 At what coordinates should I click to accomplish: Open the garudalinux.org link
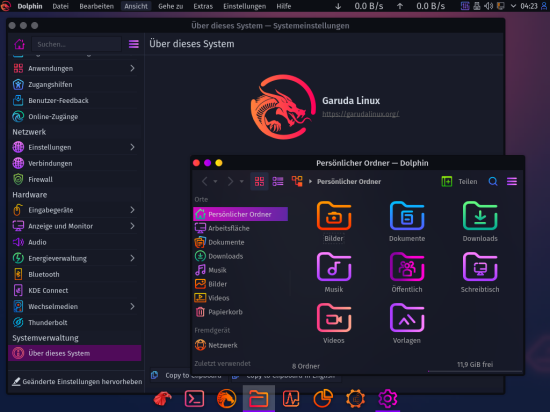click(x=361, y=114)
